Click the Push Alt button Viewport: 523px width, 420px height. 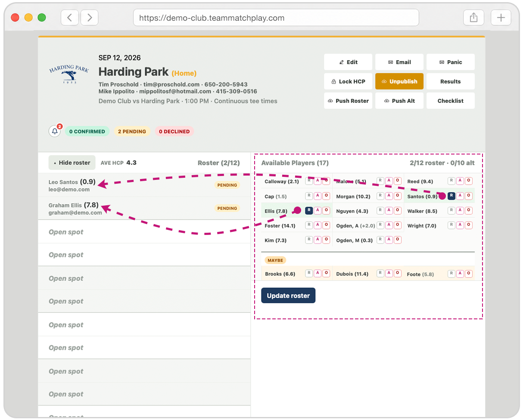(399, 101)
